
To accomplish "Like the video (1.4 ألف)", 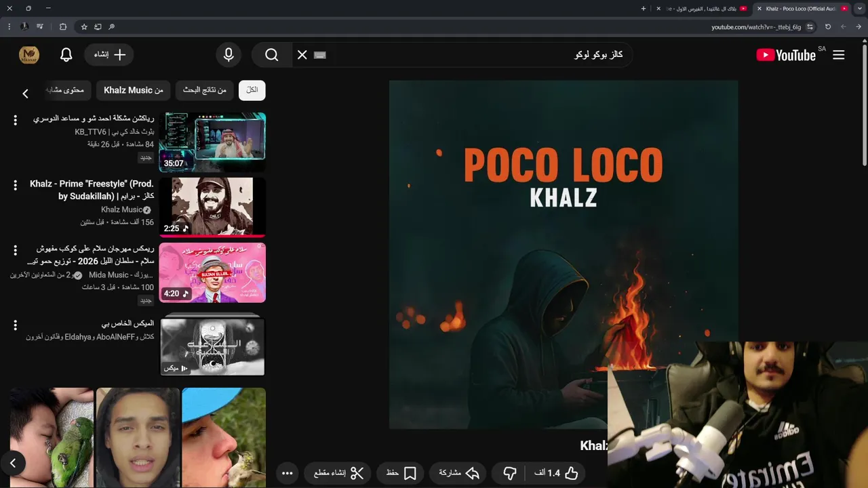I will 557,473.
